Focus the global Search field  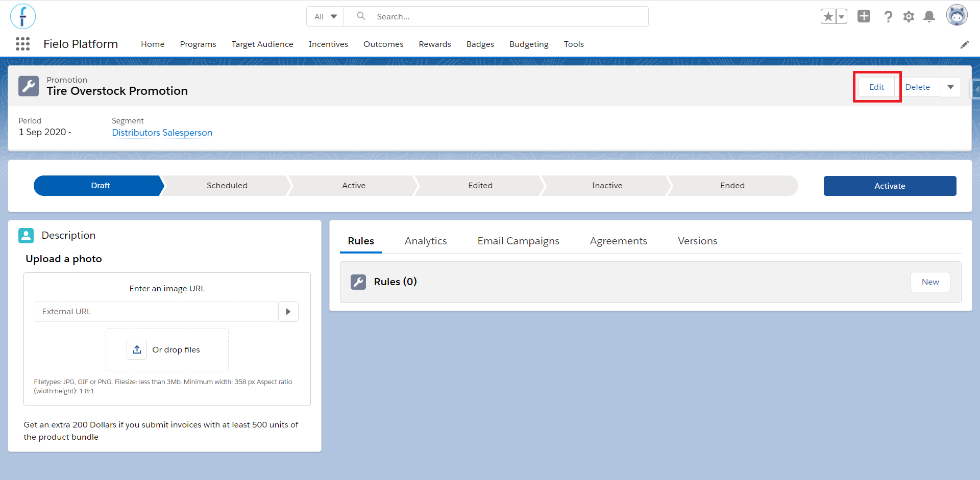tap(496, 16)
